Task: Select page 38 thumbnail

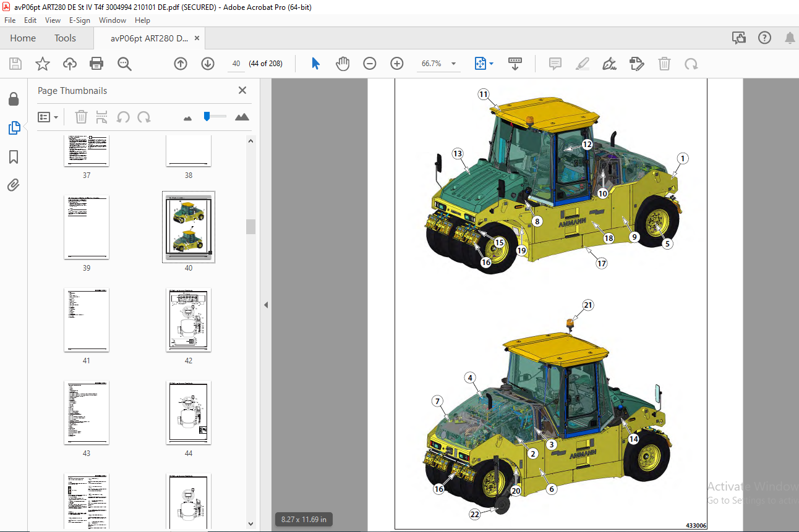Action: point(189,151)
